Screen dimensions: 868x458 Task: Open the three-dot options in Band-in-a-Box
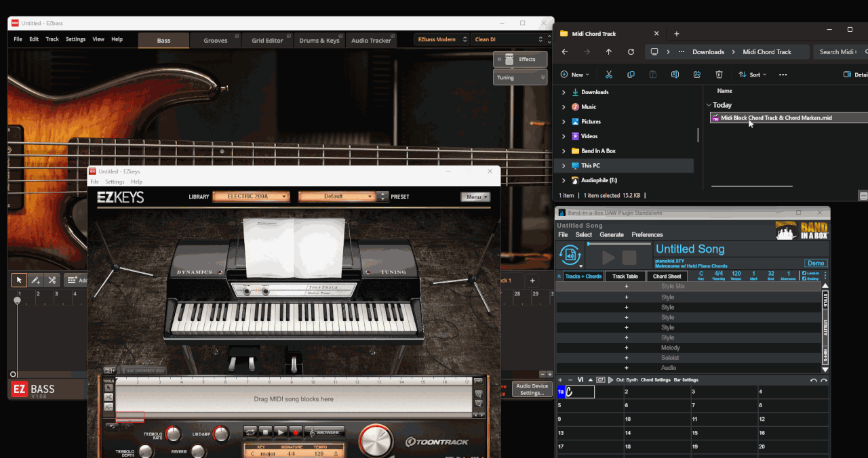point(825,276)
